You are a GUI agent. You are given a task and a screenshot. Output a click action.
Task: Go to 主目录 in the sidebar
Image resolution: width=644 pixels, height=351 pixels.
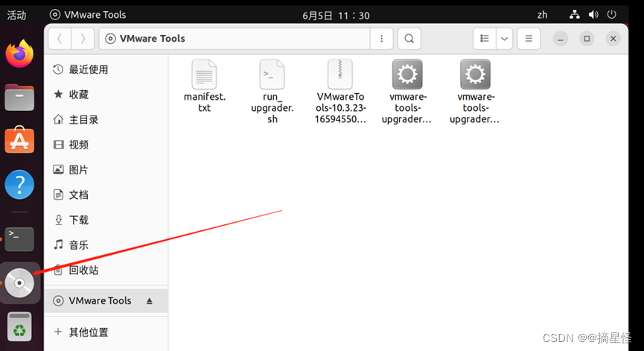point(106,119)
